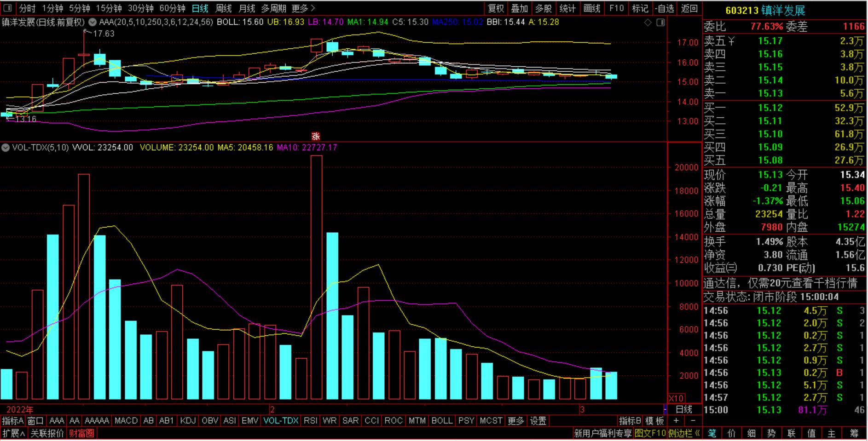Open 图文F10 link

[x=650, y=433]
